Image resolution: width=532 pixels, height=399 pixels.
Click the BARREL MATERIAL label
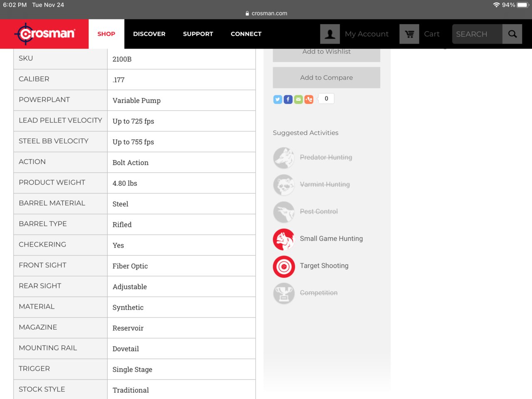click(x=52, y=203)
